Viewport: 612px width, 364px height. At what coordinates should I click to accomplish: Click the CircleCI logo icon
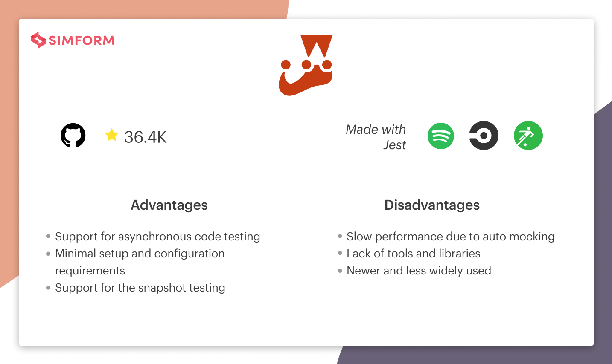pos(484,136)
